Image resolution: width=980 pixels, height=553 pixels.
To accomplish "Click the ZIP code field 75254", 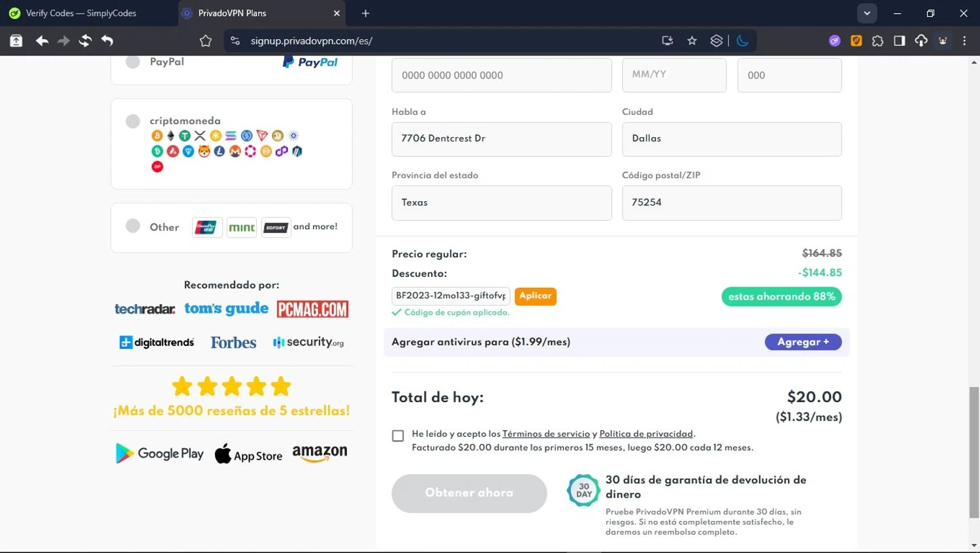I will pyautogui.click(x=732, y=203).
